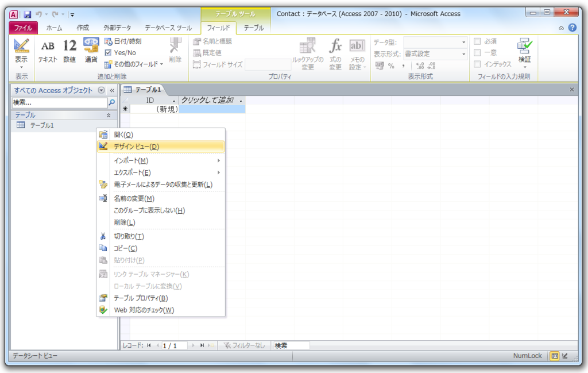This screenshot has height=373, width=588.
Task: Open その他のフィールド dropdown
Action: (x=134, y=64)
